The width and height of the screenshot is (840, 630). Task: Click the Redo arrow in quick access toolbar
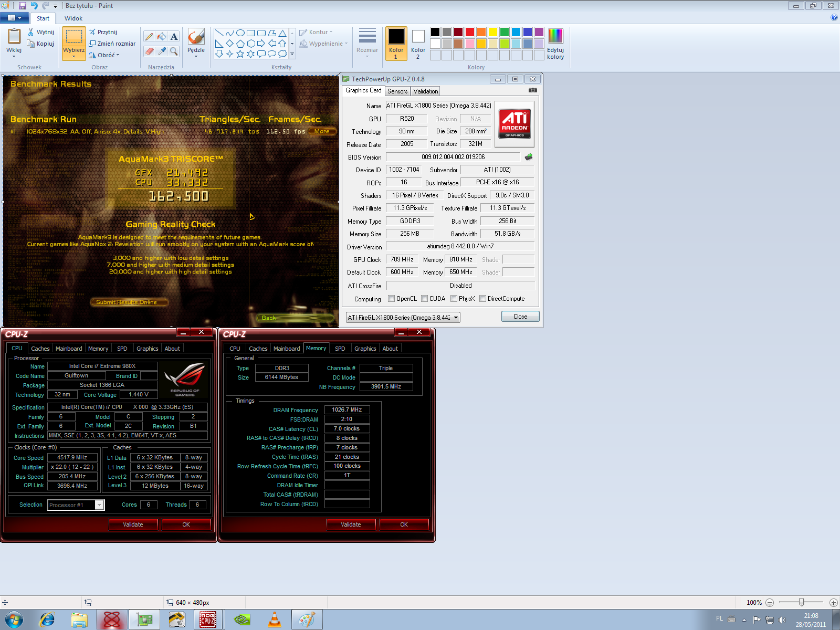coord(45,6)
